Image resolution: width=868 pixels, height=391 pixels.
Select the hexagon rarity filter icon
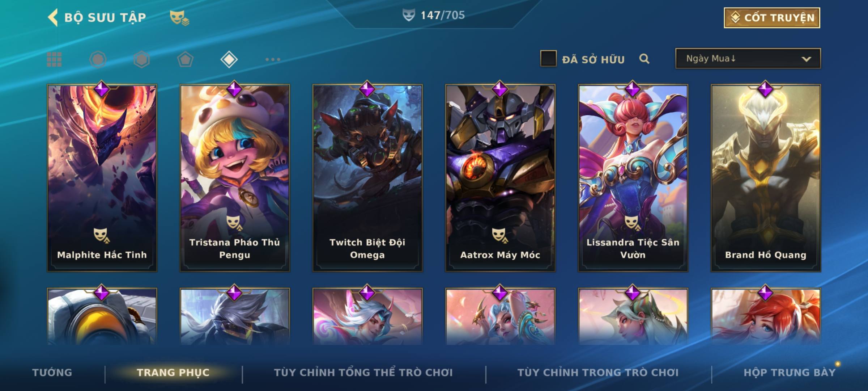(141, 59)
